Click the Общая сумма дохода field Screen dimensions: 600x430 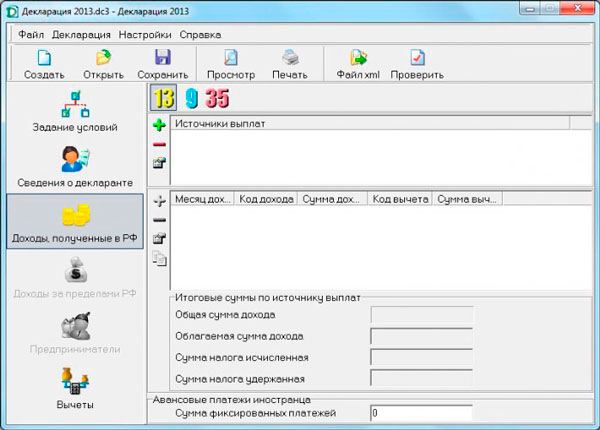422,315
